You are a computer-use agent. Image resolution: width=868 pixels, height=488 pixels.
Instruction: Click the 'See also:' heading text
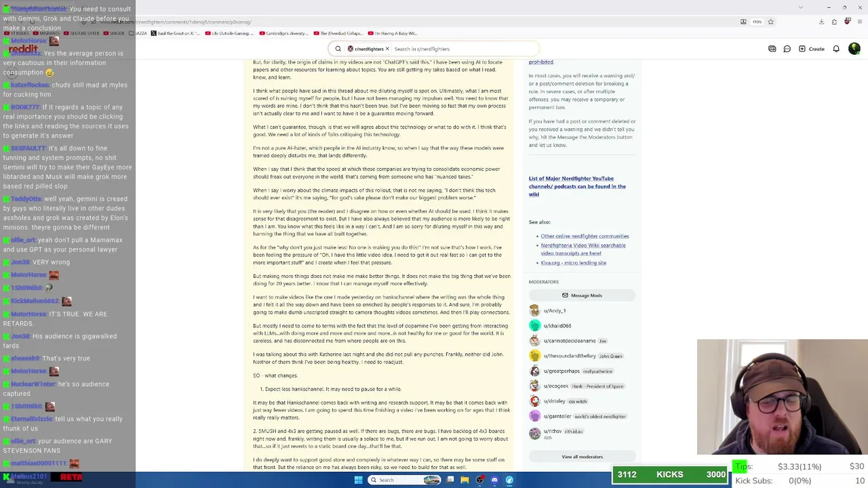[540, 222]
